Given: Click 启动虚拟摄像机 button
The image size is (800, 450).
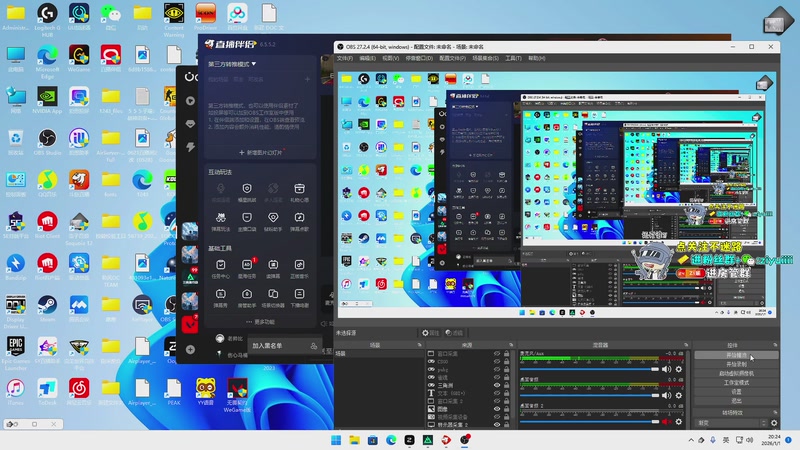Looking at the screenshot, I should (736, 373).
